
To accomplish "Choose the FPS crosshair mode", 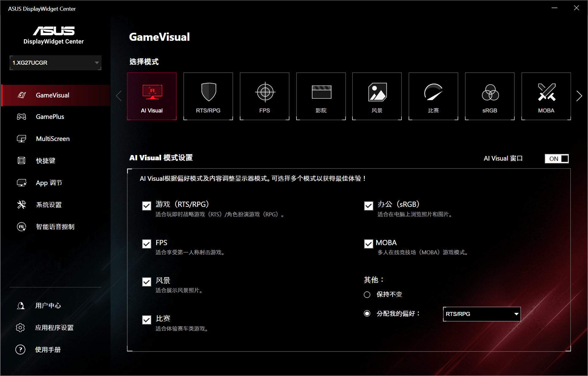I will (x=264, y=96).
